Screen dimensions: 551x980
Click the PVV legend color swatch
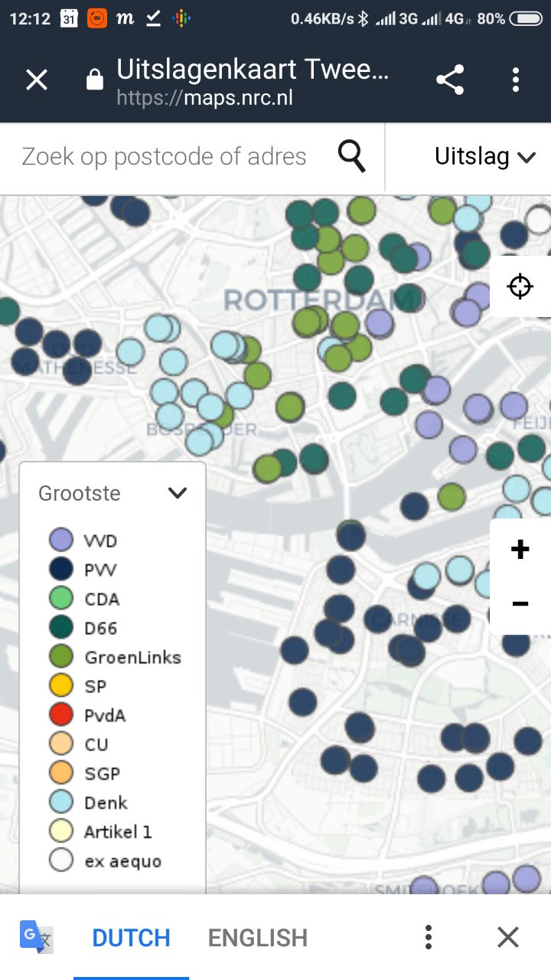60,570
